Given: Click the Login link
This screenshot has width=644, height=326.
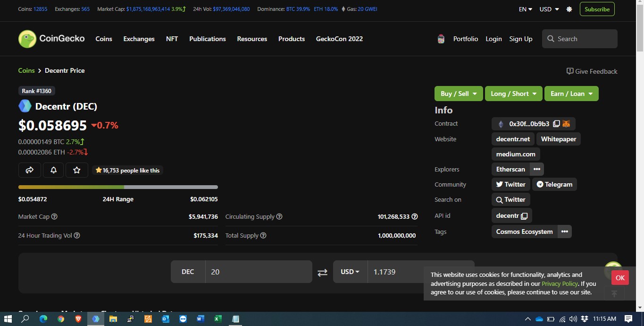Looking at the screenshot, I should pyautogui.click(x=493, y=39).
